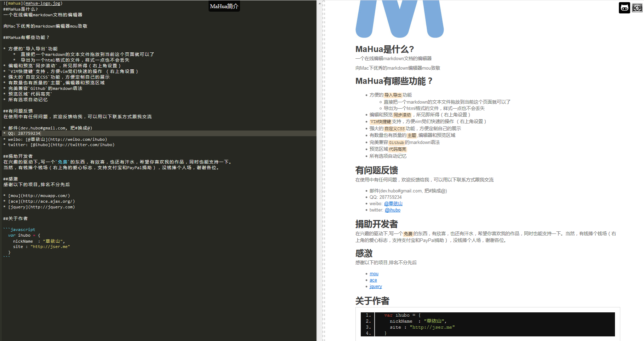Click editor line 预览区域`代码高亮`
Image resolution: width=644 pixels, height=341 pixels.
click(x=28, y=94)
